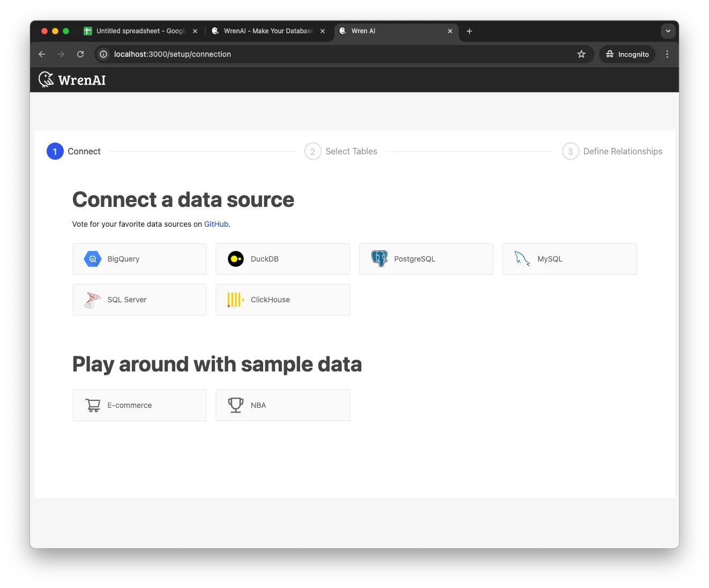Click the Play around with sample data heading

tap(217, 364)
